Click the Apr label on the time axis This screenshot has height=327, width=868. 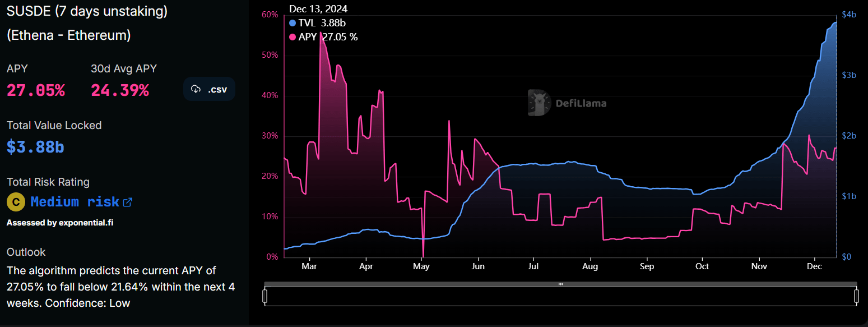pyautogui.click(x=366, y=266)
